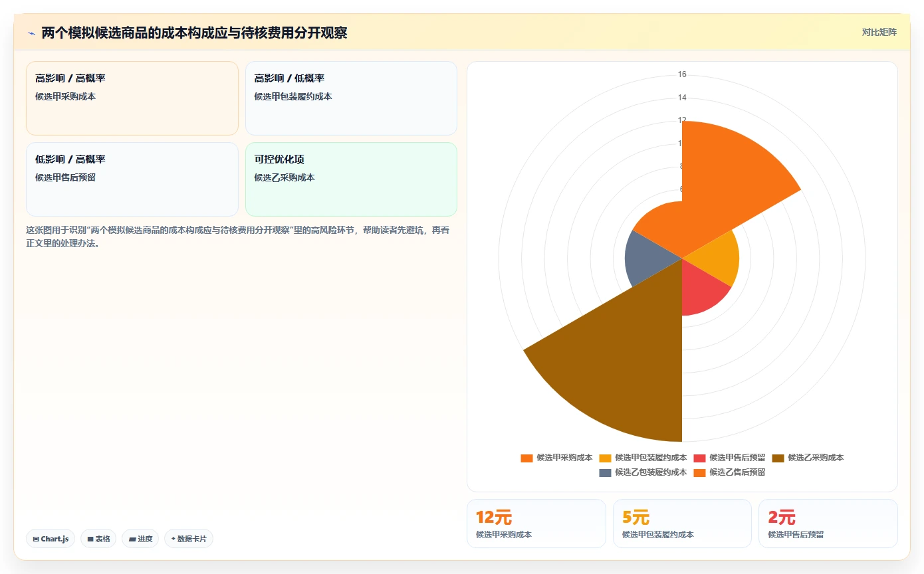Click the sparkle icon inside the 数据卡片 chip
Screen dimensions: 924x574
coord(173,539)
